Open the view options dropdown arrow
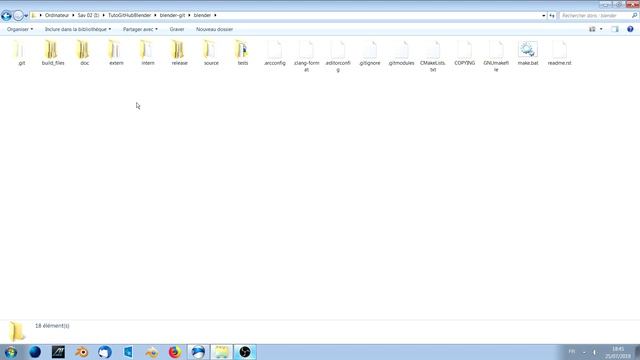640x360 pixels. click(601, 29)
